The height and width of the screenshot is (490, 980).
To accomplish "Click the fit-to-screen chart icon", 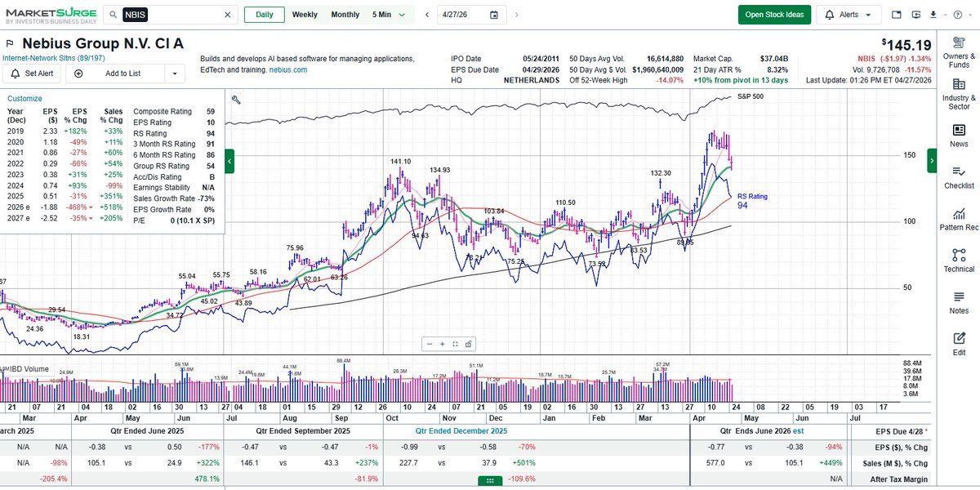I will [455, 344].
